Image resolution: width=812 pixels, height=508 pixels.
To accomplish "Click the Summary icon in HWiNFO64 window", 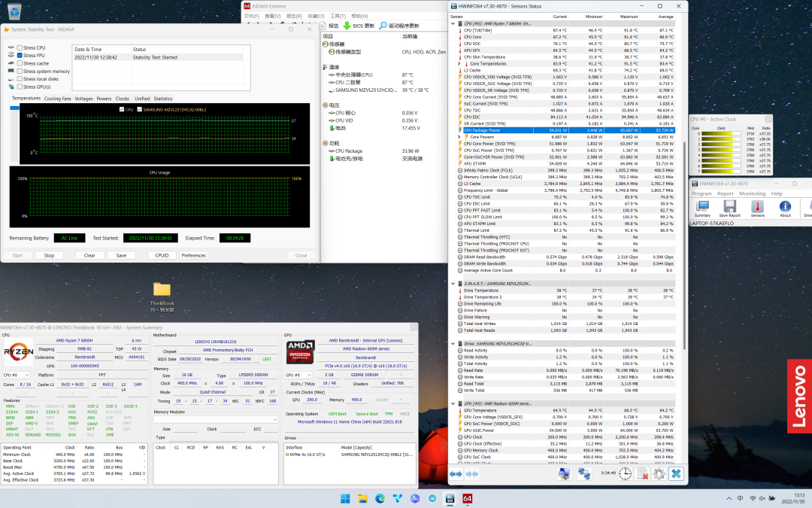I will pos(702,208).
